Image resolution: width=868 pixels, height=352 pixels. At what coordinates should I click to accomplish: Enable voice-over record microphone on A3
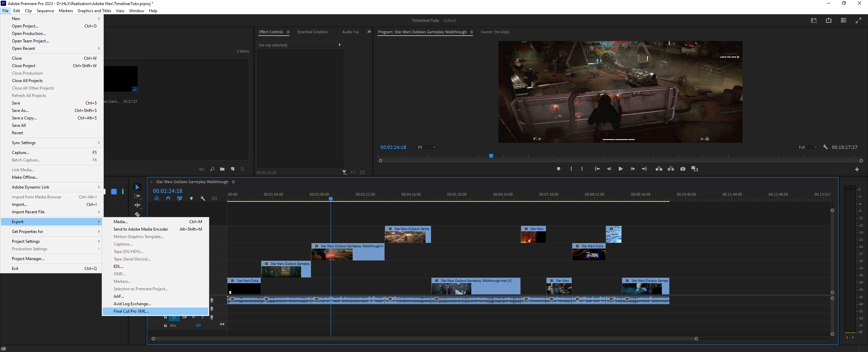[x=212, y=317]
